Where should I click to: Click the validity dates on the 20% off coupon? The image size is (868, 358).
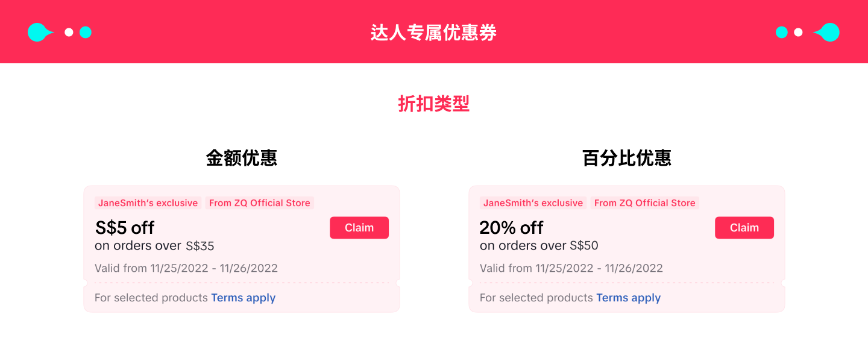point(571,268)
